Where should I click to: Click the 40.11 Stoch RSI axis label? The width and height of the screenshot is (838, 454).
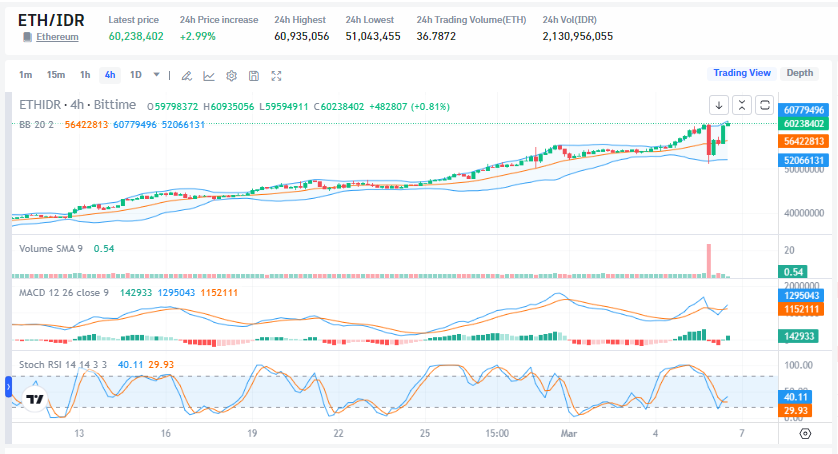point(795,397)
